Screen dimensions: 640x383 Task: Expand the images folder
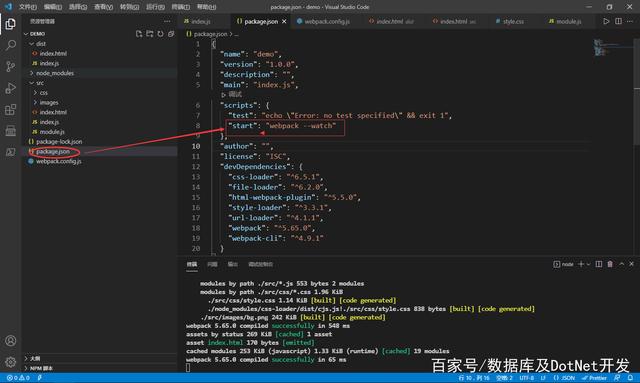35,102
